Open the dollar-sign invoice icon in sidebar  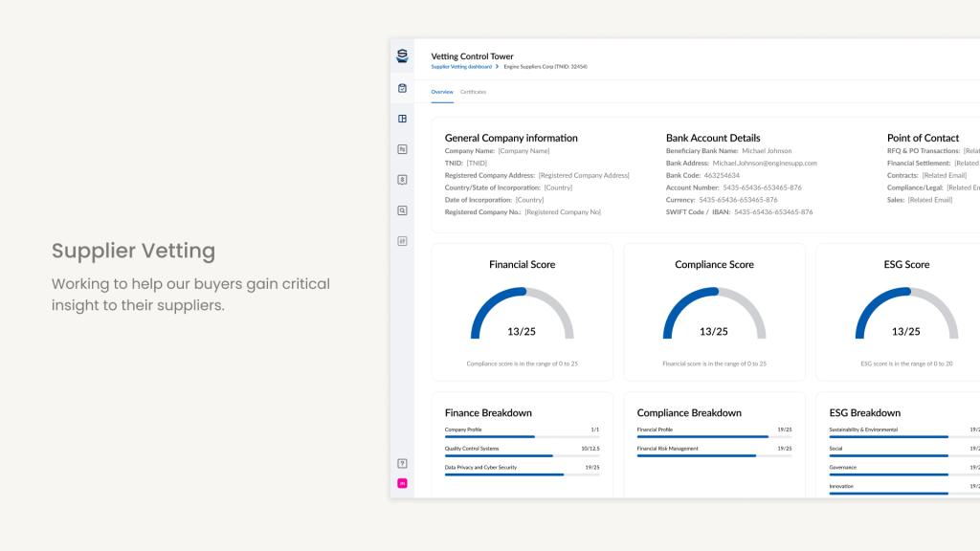[402, 180]
